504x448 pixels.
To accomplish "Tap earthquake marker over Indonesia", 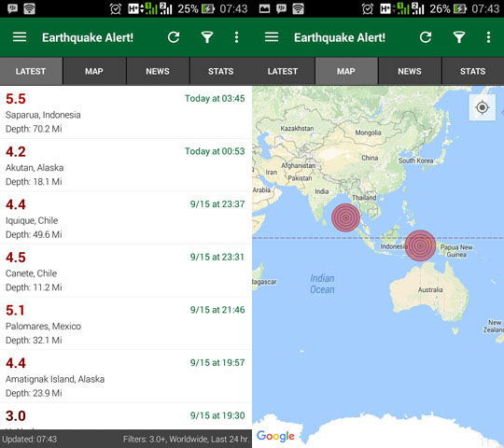I will click(x=420, y=245).
